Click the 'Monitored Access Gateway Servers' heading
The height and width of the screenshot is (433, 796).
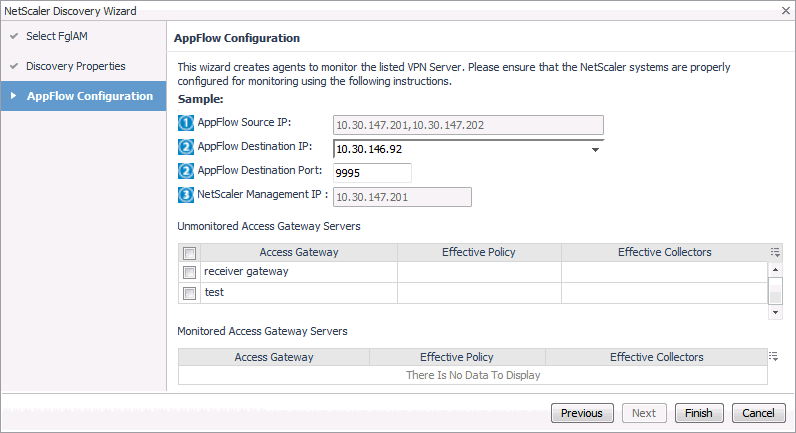[x=262, y=331]
